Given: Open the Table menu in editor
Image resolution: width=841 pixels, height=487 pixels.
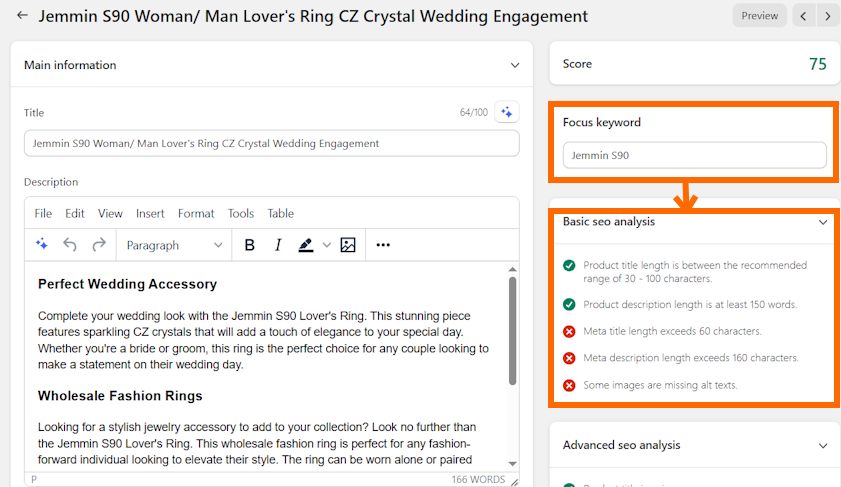Looking at the screenshot, I should coord(281,213).
